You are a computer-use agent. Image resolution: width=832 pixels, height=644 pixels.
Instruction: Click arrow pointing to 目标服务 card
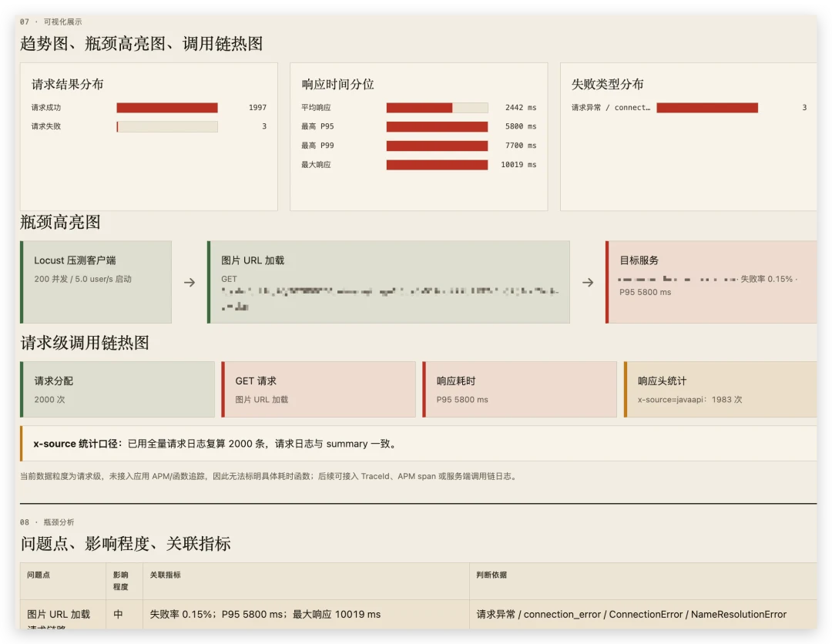coord(588,282)
